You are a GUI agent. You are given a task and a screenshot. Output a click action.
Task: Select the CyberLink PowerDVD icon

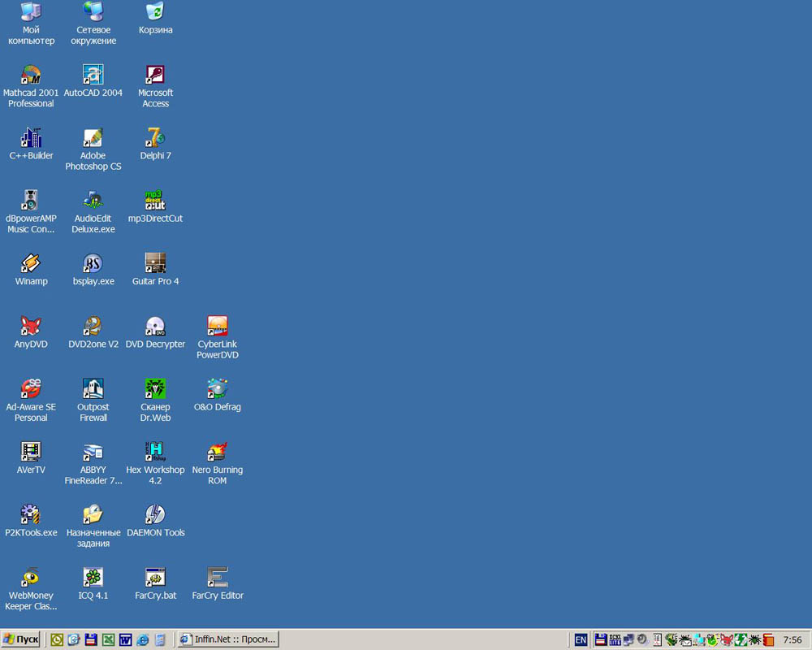tap(218, 337)
